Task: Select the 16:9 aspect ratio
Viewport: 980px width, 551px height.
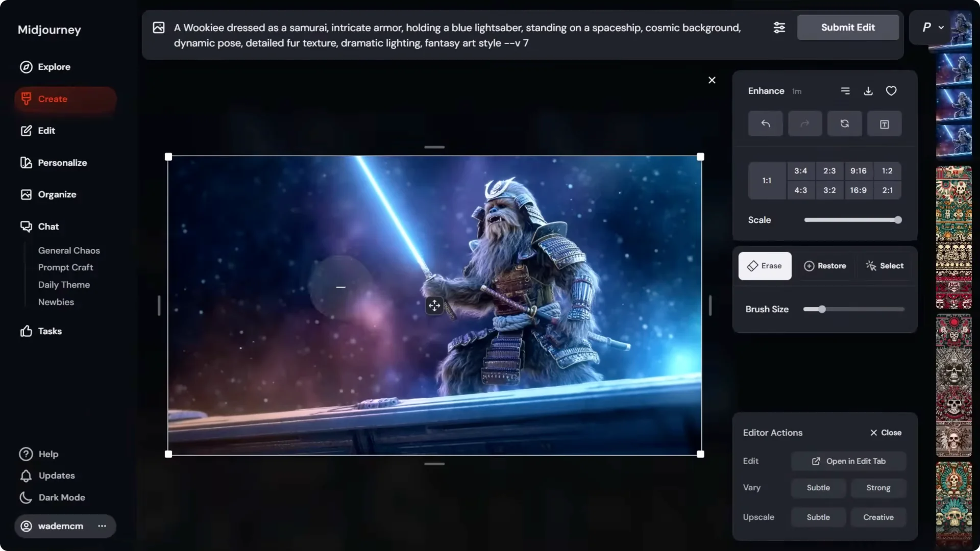Action: point(858,190)
